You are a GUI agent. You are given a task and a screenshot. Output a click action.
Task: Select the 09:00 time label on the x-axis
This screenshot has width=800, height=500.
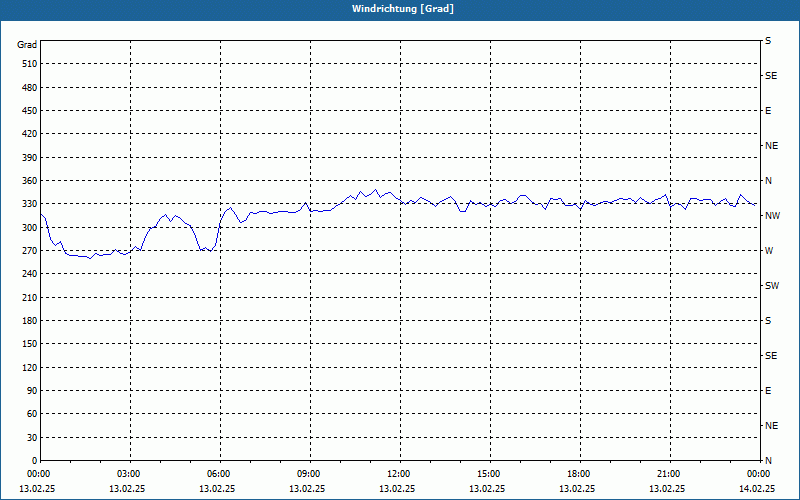(310, 474)
